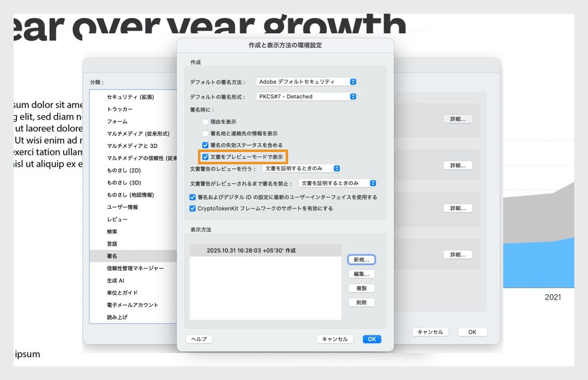Select 電子メールアカウント category
Viewport: 588px width, 380px height.
(x=133, y=305)
